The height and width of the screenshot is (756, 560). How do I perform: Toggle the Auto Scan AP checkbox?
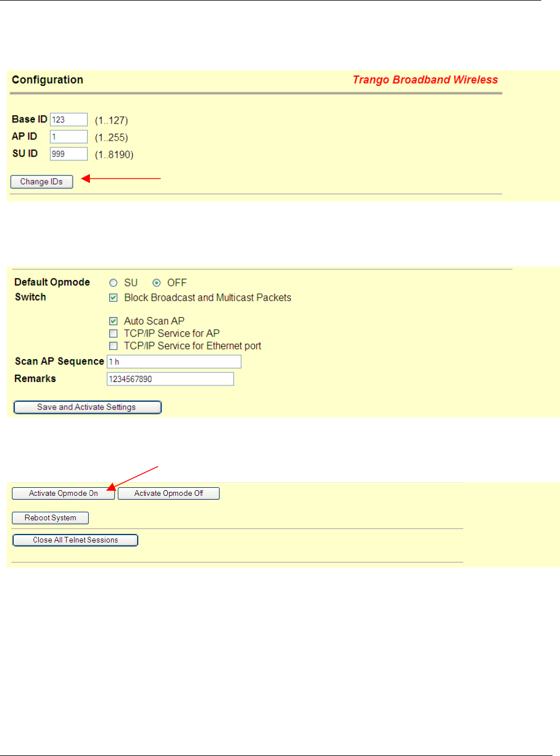pyautogui.click(x=113, y=321)
